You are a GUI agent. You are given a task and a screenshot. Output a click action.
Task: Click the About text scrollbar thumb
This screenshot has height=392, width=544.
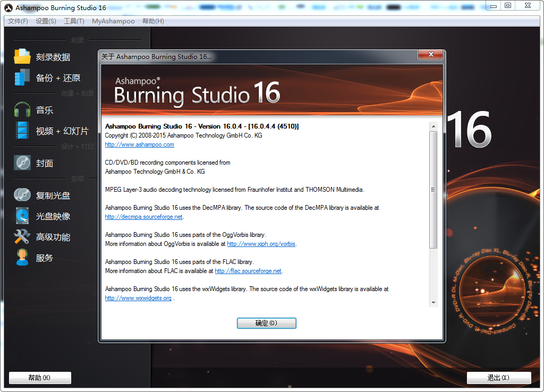coord(433,190)
